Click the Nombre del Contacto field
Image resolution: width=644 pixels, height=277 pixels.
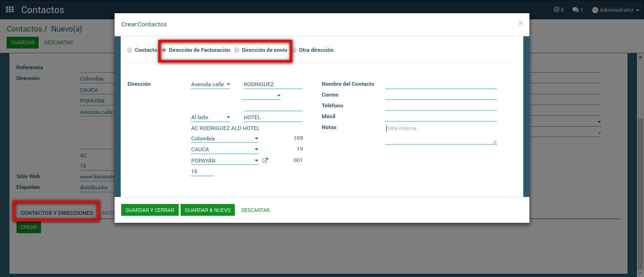point(441,84)
